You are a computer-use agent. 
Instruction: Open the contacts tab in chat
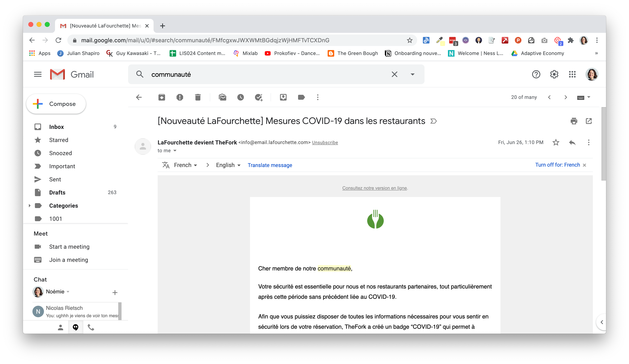coord(60,327)
